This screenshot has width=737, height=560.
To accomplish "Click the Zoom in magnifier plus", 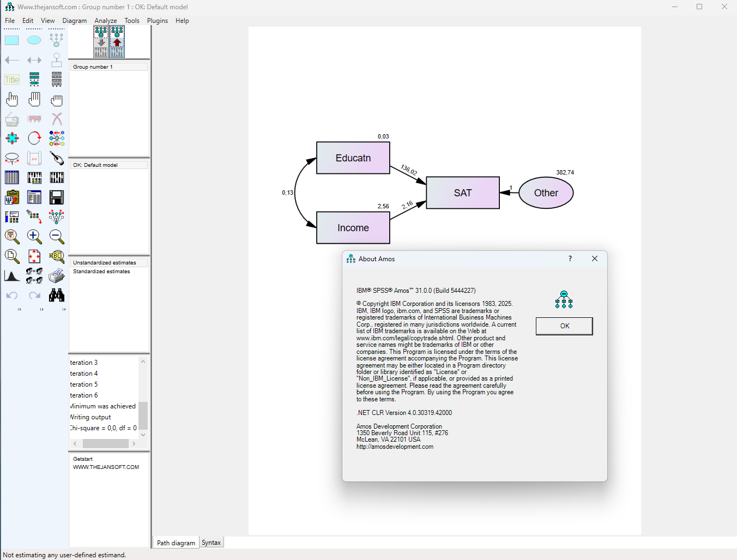I will pos(34,237).
